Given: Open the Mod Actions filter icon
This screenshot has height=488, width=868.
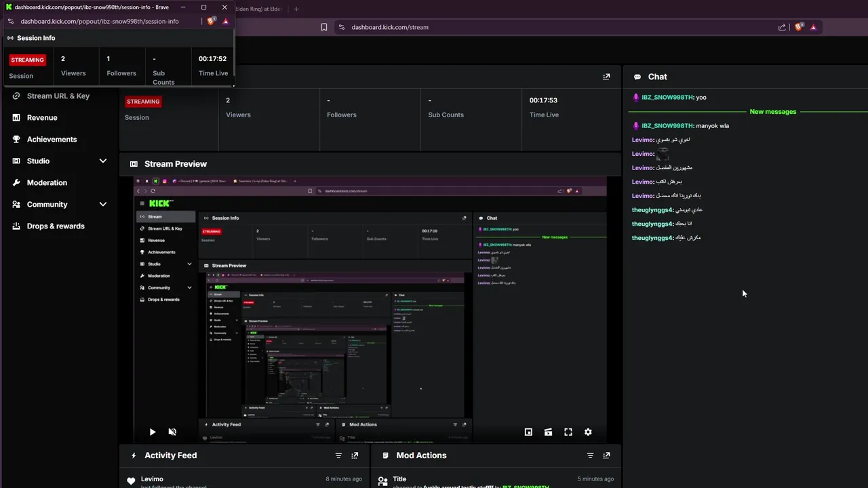Looking at the screenshot, I should pyautogui.click(x=590, y=455).
